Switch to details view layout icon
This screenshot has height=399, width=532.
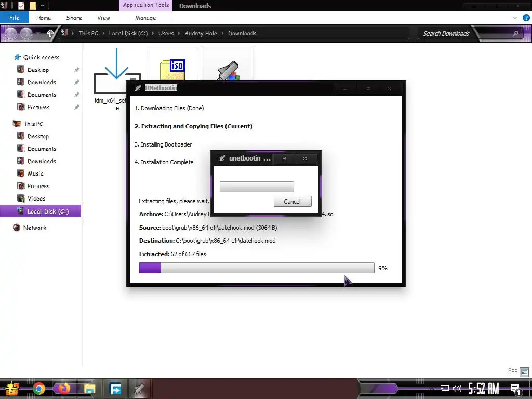[x=513, y=372]
